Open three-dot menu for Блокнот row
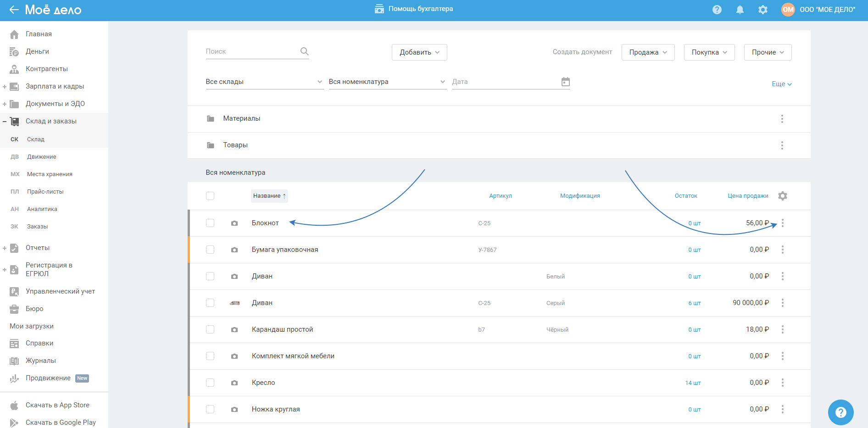 (x=783, y=223)
